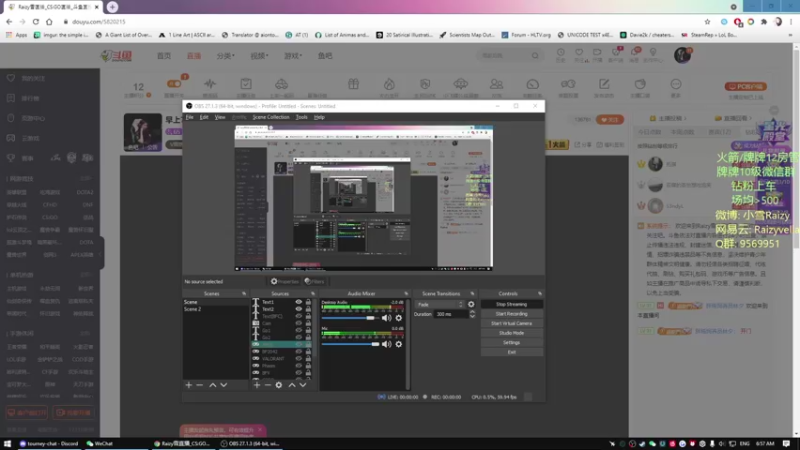Add a new source in Sources panel

pyautogui.click(x=257, y=385)
